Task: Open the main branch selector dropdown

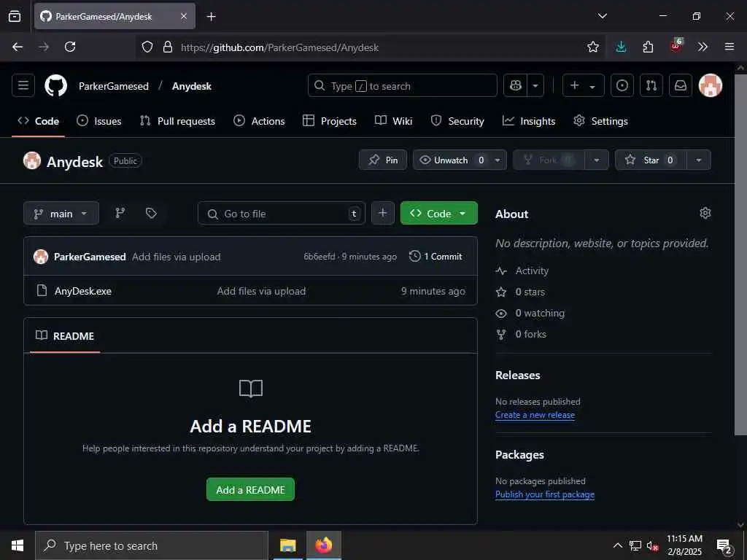Action: click(x=61, y=214)
